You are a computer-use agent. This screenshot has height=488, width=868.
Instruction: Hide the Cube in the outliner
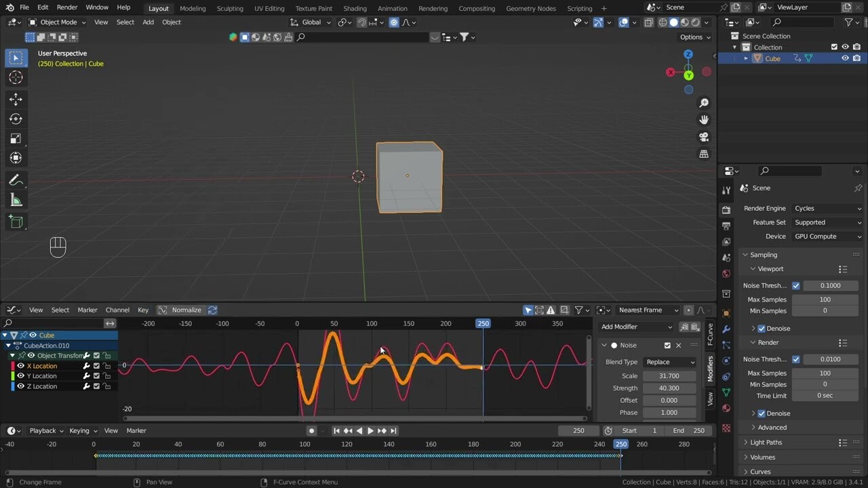click(x=845, y=58)
